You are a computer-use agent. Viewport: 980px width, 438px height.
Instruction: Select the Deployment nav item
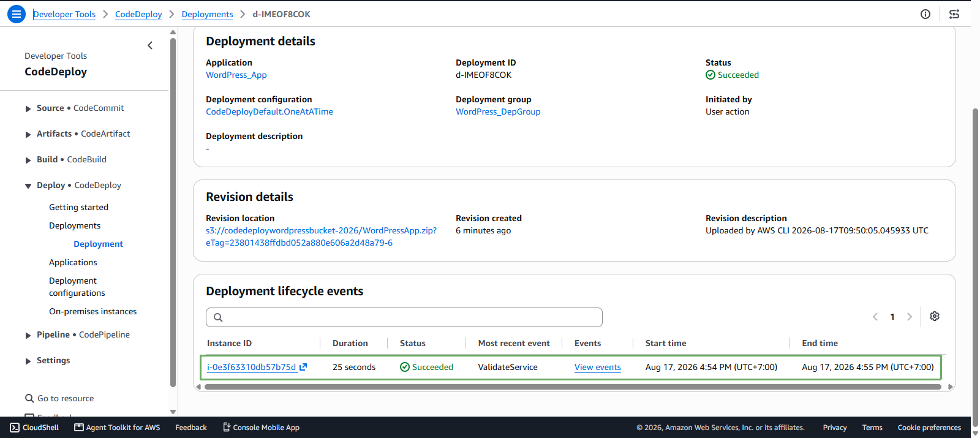coord(98,244)
